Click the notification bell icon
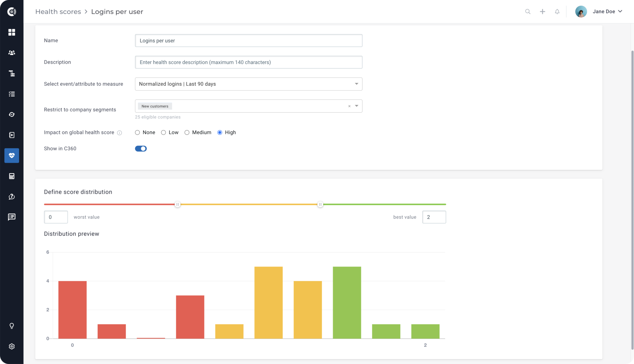This screenshot has height=364, width=634. [x=557, y=11]
